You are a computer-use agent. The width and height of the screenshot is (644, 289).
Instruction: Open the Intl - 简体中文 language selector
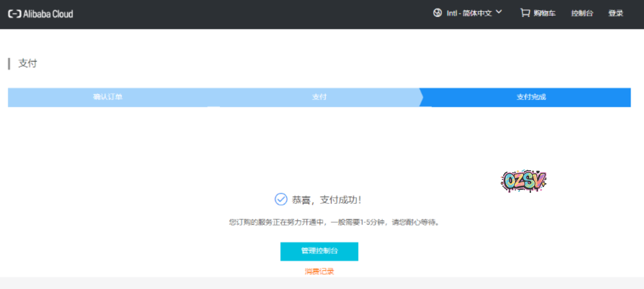(469, 13)
